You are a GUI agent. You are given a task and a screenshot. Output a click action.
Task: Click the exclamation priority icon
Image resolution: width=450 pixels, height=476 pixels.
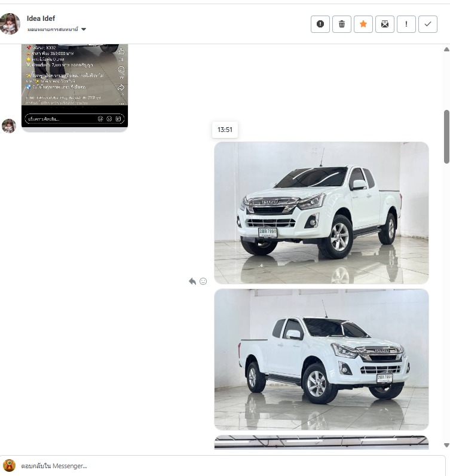point(406,24)
